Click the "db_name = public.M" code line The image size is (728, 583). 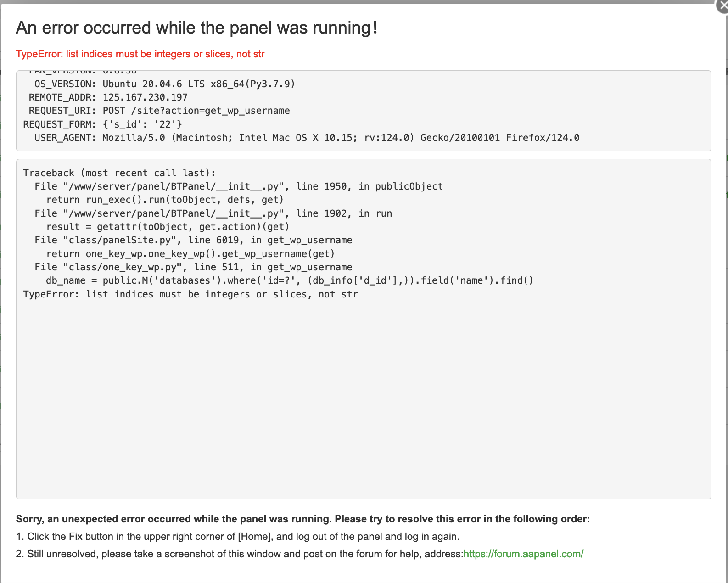[x=289, y=280]
